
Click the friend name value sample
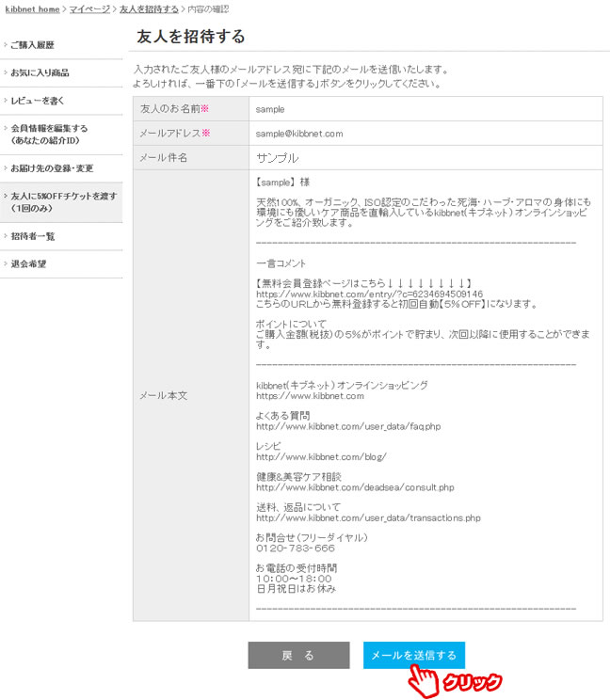(x=270, y=109)
